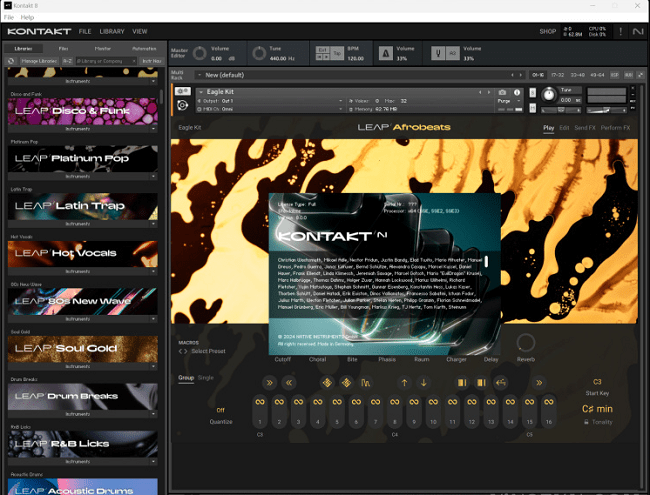Open the LIBRARY menu

[112, 31]
